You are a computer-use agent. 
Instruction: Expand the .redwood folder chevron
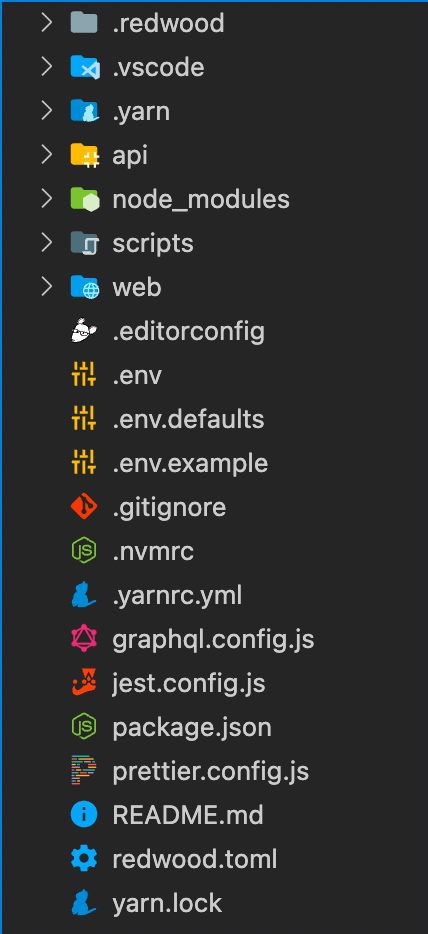46,23
